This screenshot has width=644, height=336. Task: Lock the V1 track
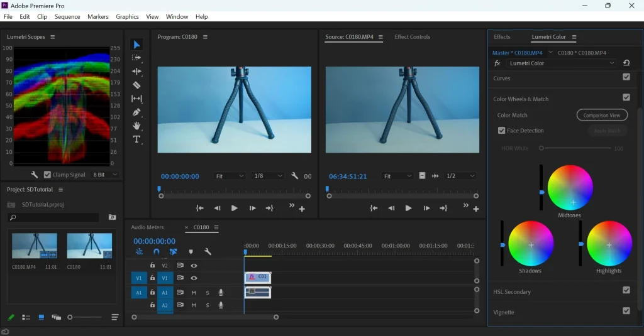pyautogui.click(x=152, y=278)
